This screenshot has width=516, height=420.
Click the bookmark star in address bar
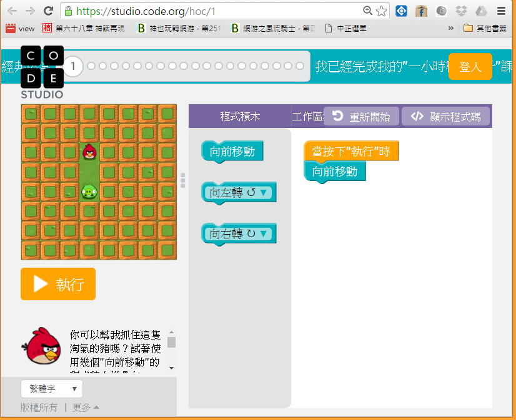(x=382, y=11)
